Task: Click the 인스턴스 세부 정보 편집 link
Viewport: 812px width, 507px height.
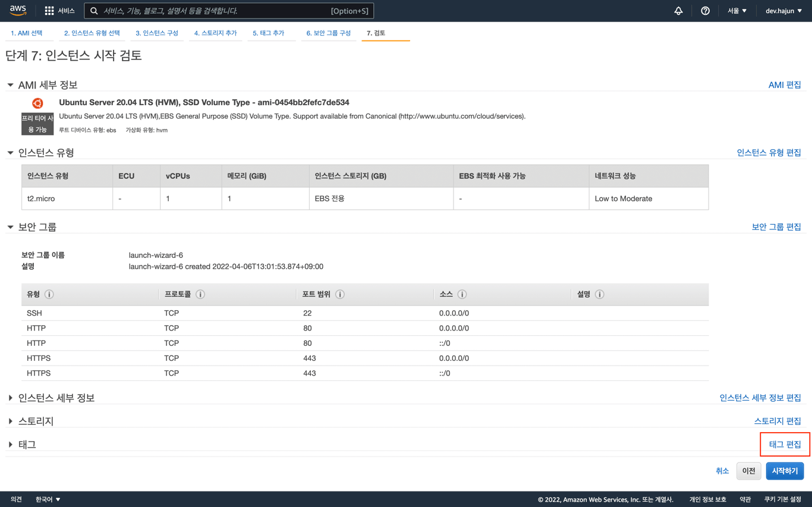Action: (x=760, y=398)
